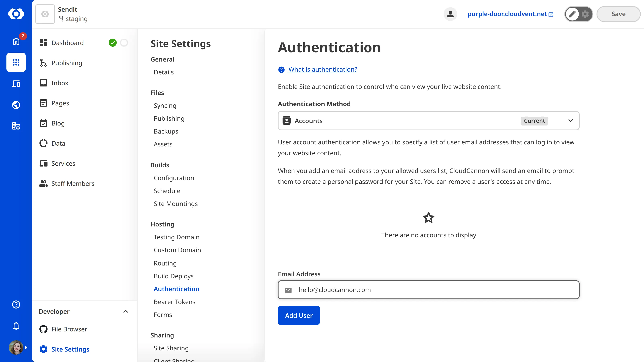Click the envelope icon in email field
The width and height of the screenshot is (644, 362).
coord(288,290)
